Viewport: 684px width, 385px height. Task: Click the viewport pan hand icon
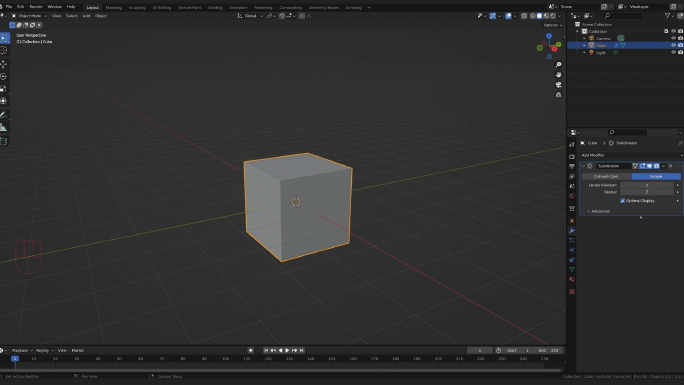tap(558, 75)
